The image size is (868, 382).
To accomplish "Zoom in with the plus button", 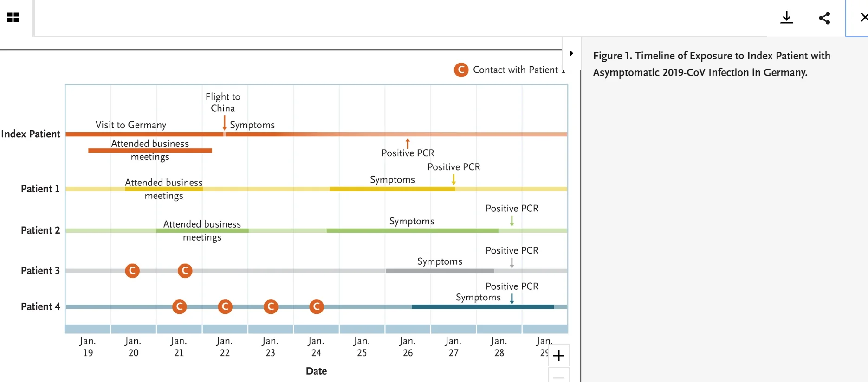I will [x=559, y=356].
